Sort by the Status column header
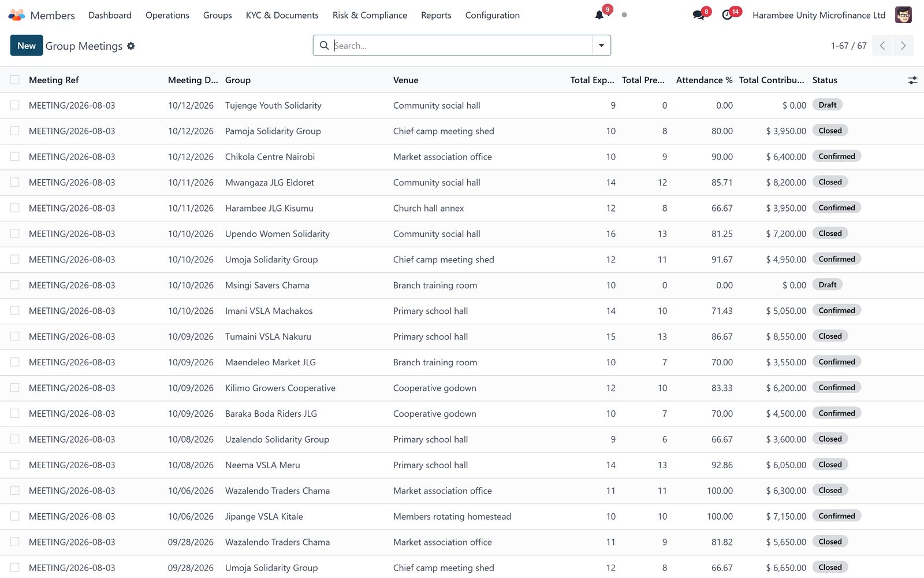The width and height of the screenshot is (924, 578). [x=825, y=80]
